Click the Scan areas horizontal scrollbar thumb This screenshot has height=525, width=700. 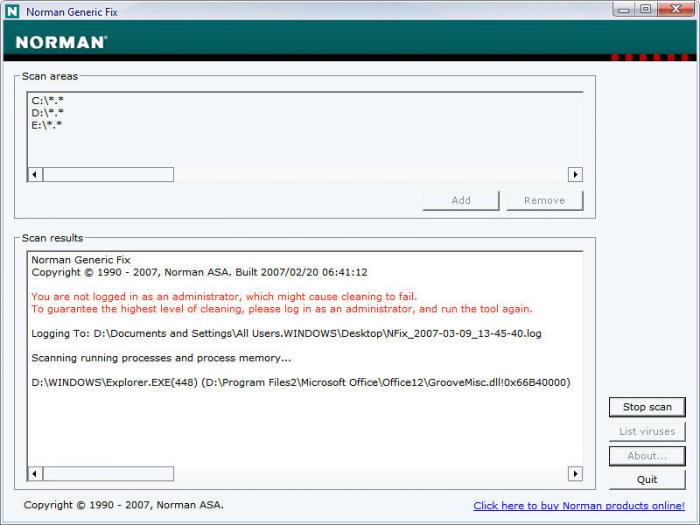pos(108,175)
